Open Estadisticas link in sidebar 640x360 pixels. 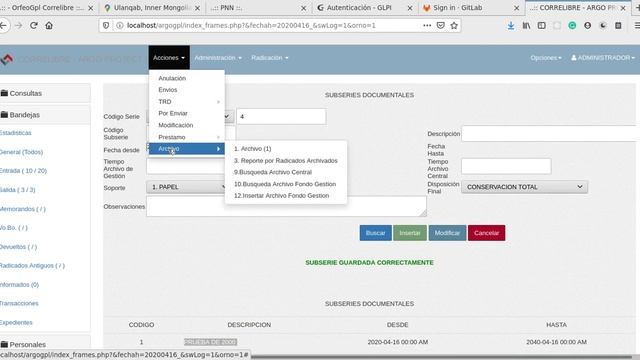pyautogui.click(x=16, y=133)
